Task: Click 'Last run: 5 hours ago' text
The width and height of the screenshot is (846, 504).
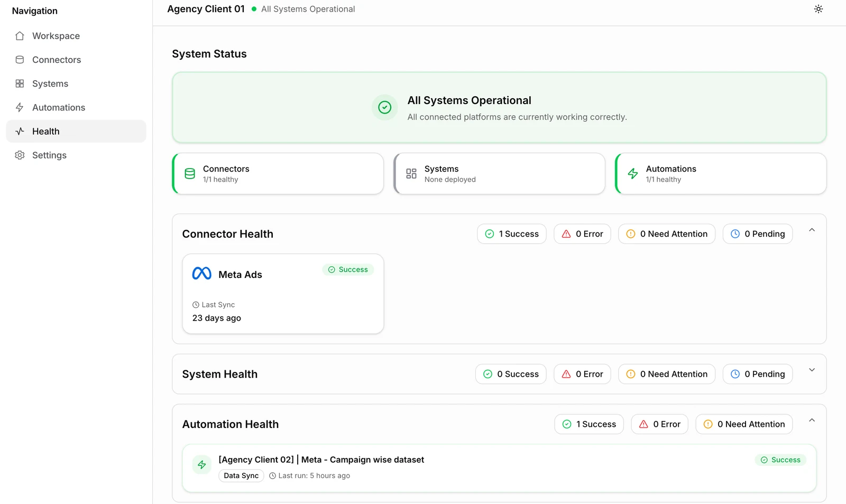Action: click(314, 475)
